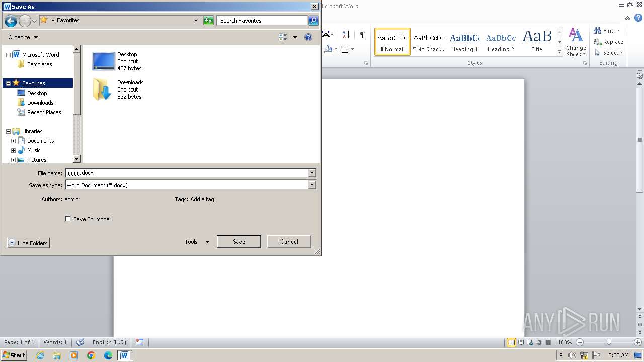Click the Sort icon in Word ribbon
The image size is (644, 362).
346,34
